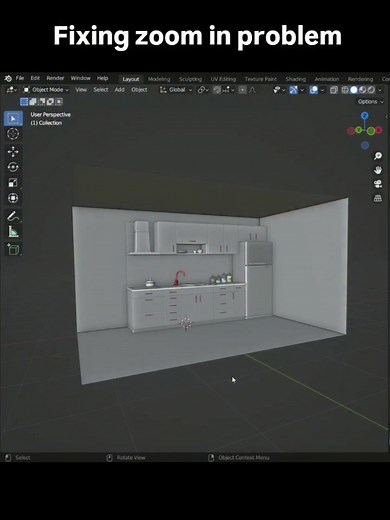Open the overlays options dropdown arrow
The image size is (390, 520).
(322, 90)
